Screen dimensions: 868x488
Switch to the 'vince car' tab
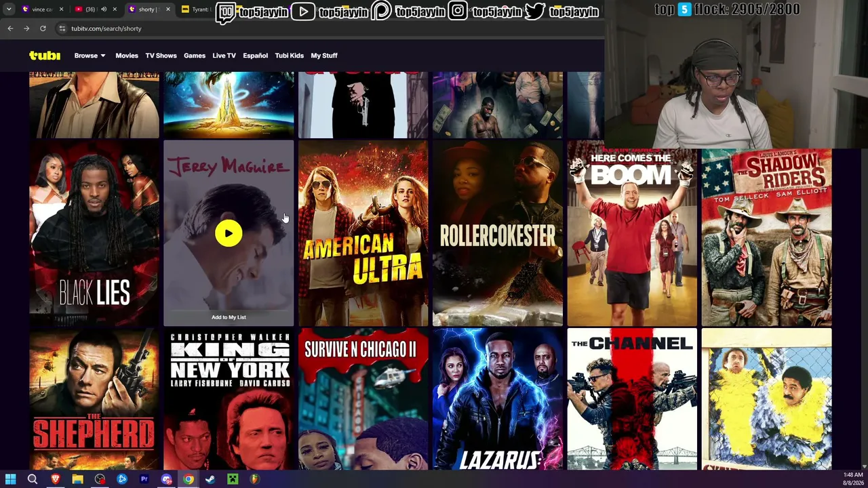tap(41, 9)
